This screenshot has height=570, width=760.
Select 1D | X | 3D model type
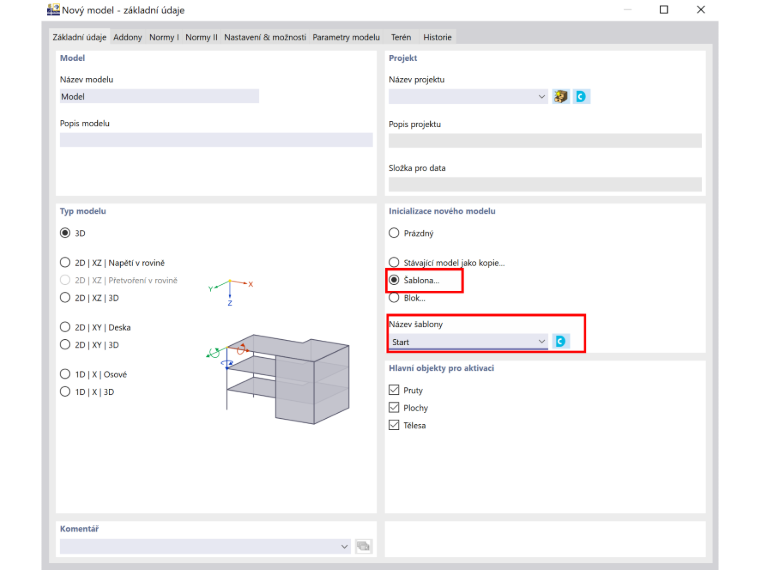click(65, 392)
